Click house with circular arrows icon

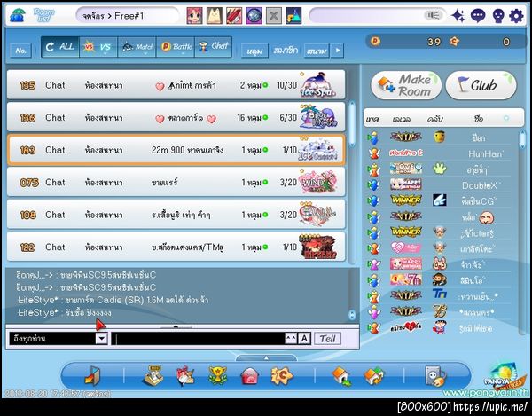pos(373,376)
